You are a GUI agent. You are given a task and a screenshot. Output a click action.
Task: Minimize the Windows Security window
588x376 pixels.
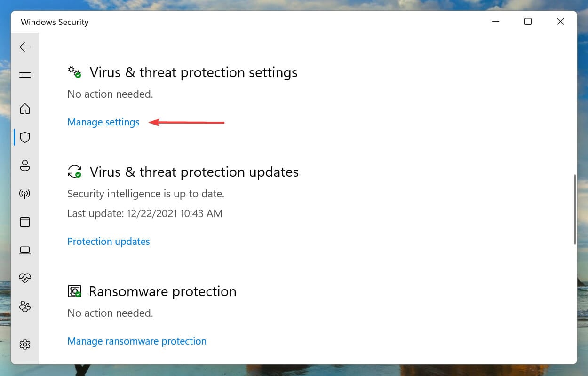point(496,22)
